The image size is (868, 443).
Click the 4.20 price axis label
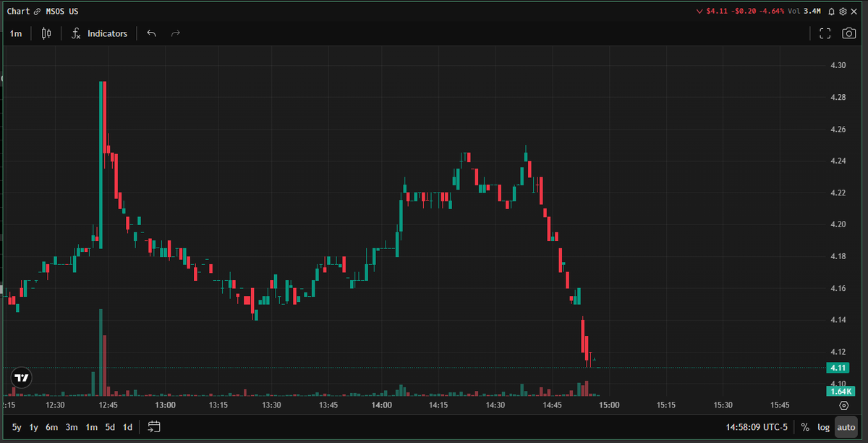(838, 224)
